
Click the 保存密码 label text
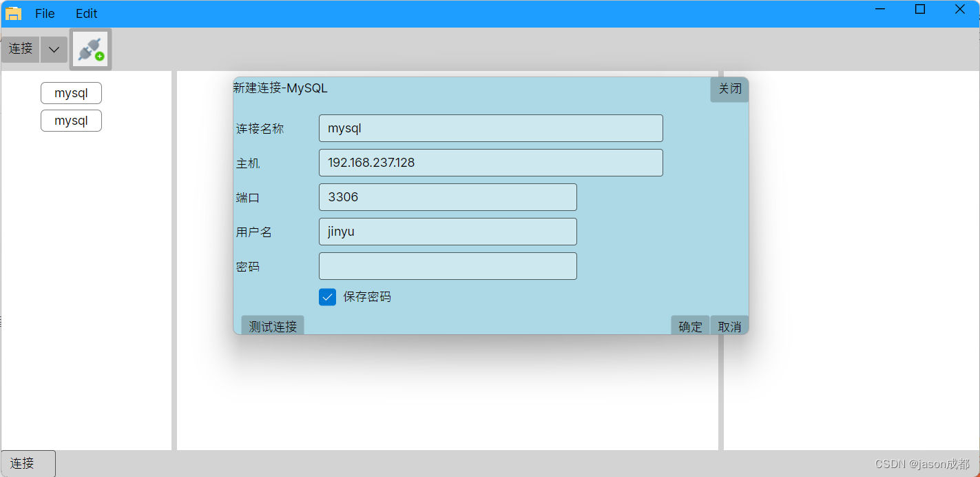(367, 297)
